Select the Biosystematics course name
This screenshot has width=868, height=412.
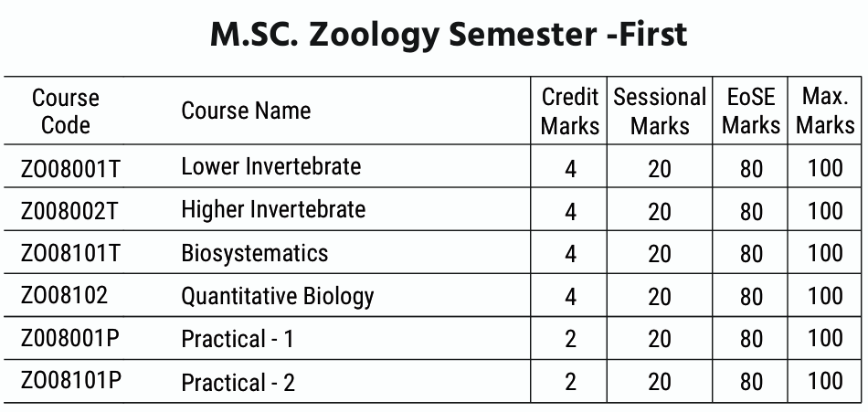(x=254, y=252)
